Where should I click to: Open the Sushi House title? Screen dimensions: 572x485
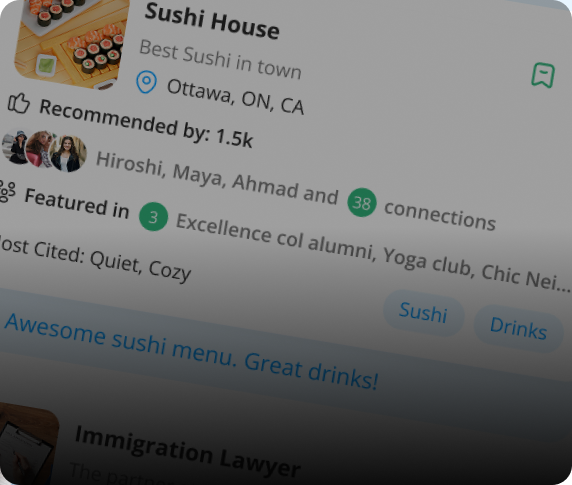tap(212, 22)
